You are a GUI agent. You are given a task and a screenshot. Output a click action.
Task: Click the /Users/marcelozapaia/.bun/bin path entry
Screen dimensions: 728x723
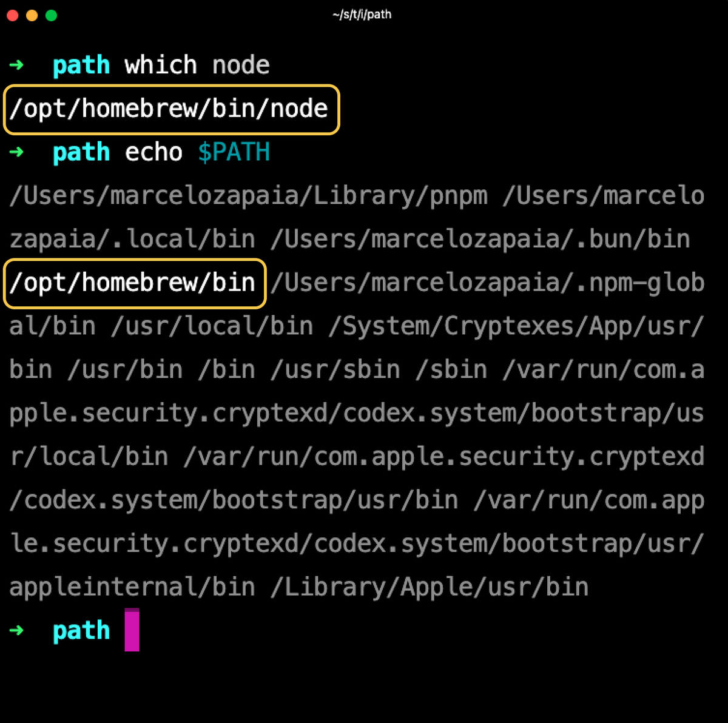click(480, 240)
